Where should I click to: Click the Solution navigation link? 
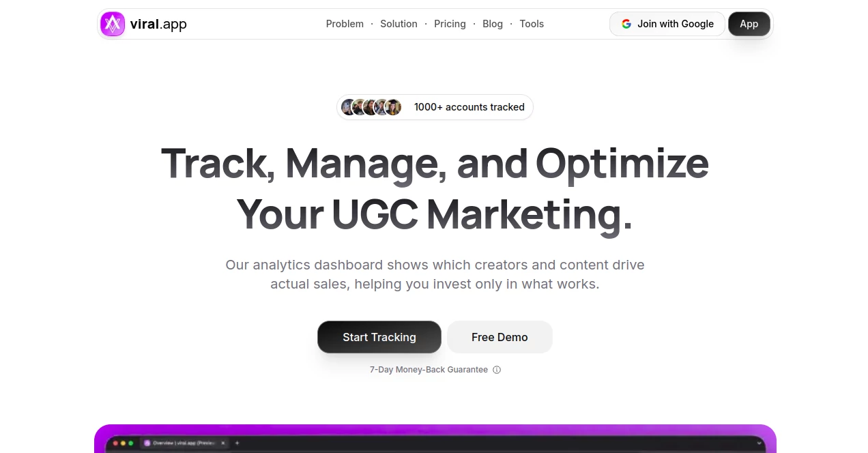399,24
